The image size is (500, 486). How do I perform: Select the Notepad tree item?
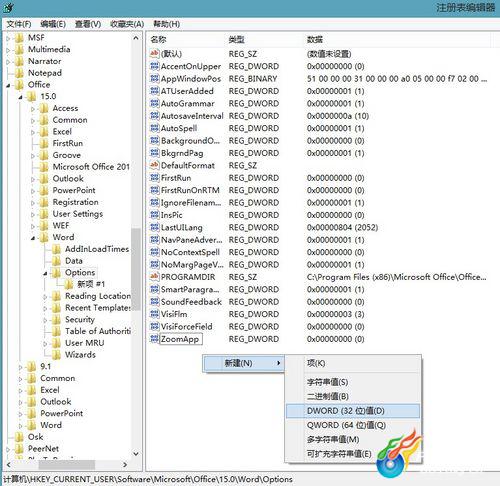coord(45,73)
